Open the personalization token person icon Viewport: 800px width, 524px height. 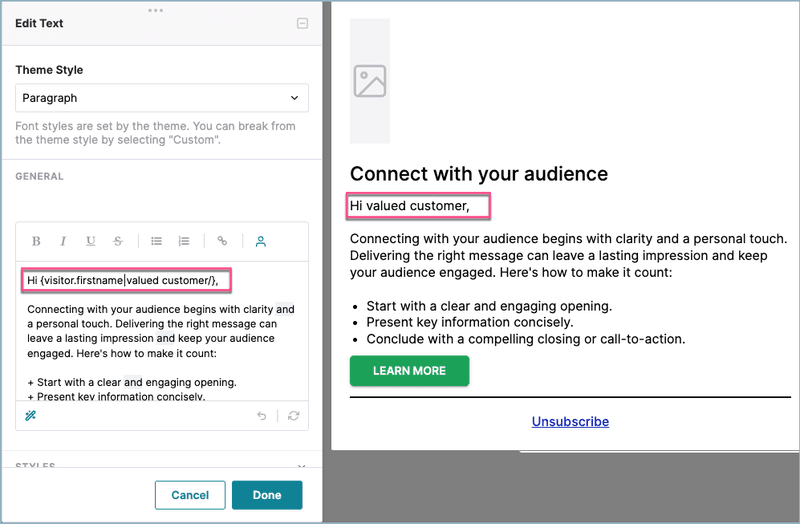click(260, 241)
